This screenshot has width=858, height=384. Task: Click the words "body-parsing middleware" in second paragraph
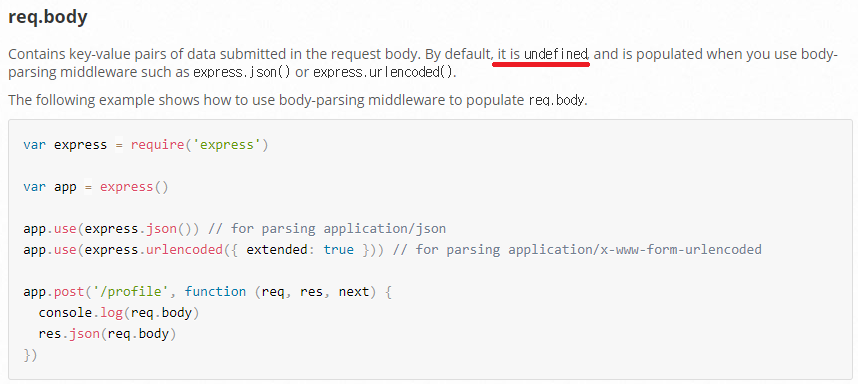(x=360, y=101)
